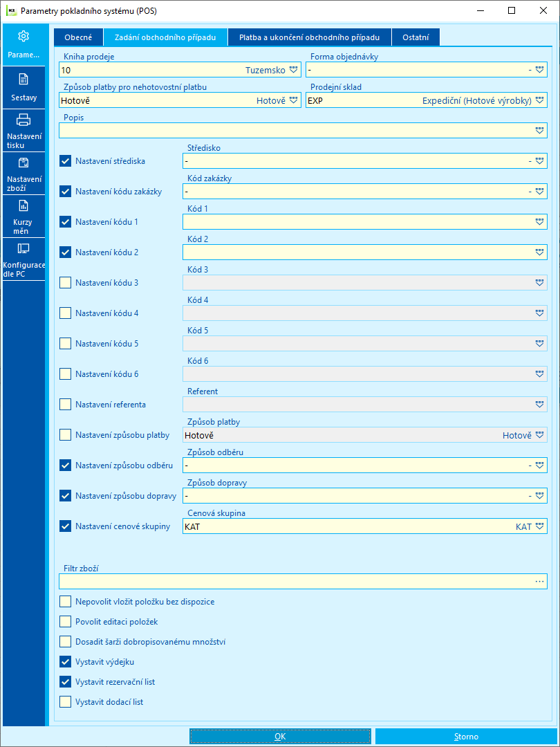
Task: Expand Forma objednávky dropdown
Action: pyautogui.click(x=539, y=70)
